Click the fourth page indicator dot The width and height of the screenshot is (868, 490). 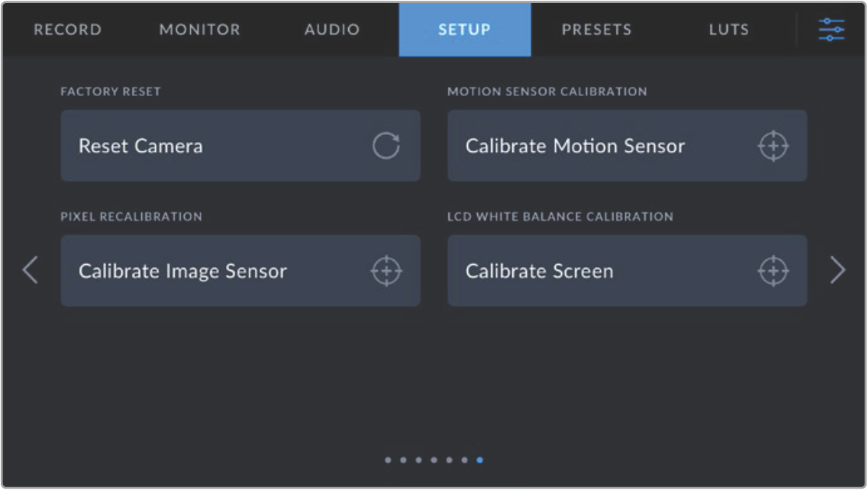click(434, 460)
